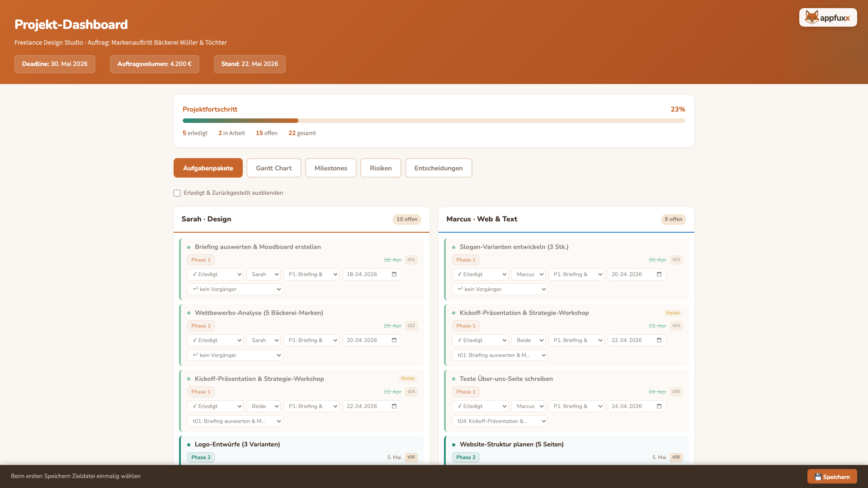This screenshot has width=868, height=488.
Task: Click the t01 task ID badge
Action: tap(411, 260)
